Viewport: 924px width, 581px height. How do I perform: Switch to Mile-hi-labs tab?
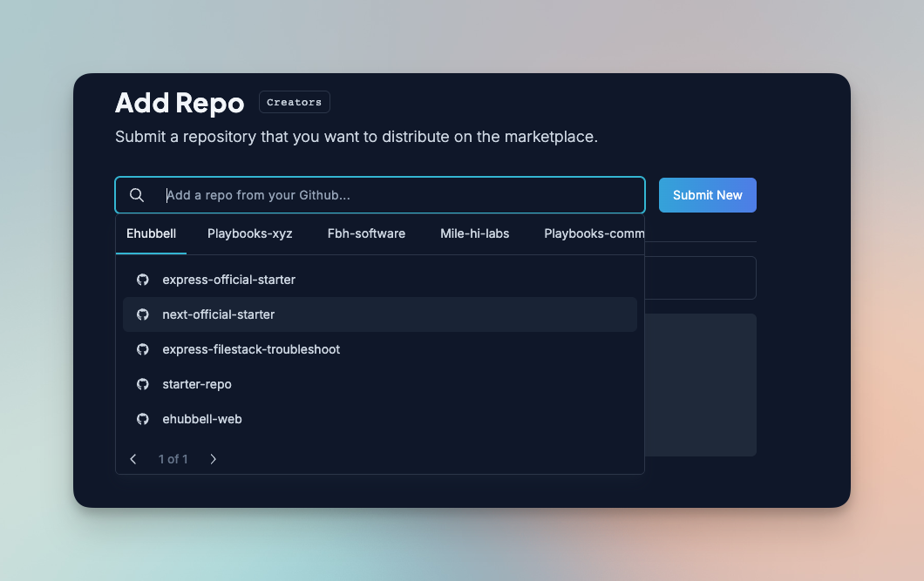475,233
